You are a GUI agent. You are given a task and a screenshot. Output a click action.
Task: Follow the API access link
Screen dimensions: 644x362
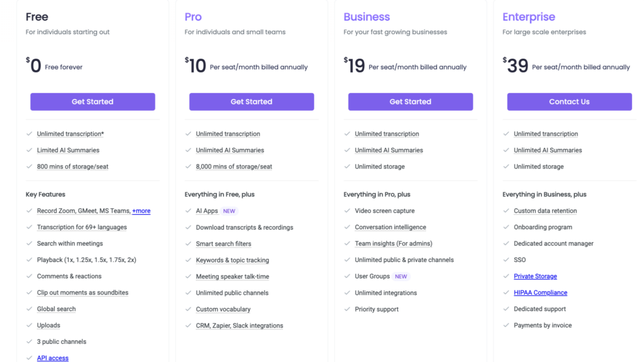53,358
